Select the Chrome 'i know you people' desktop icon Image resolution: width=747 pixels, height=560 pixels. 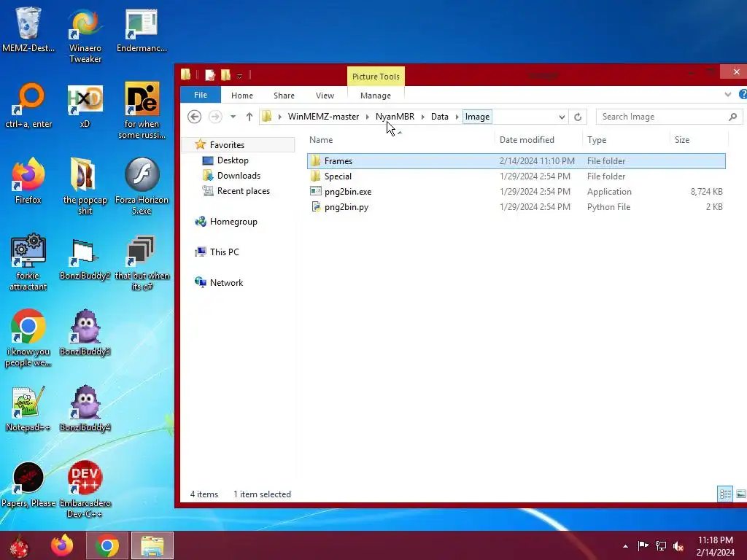[28, 338]
